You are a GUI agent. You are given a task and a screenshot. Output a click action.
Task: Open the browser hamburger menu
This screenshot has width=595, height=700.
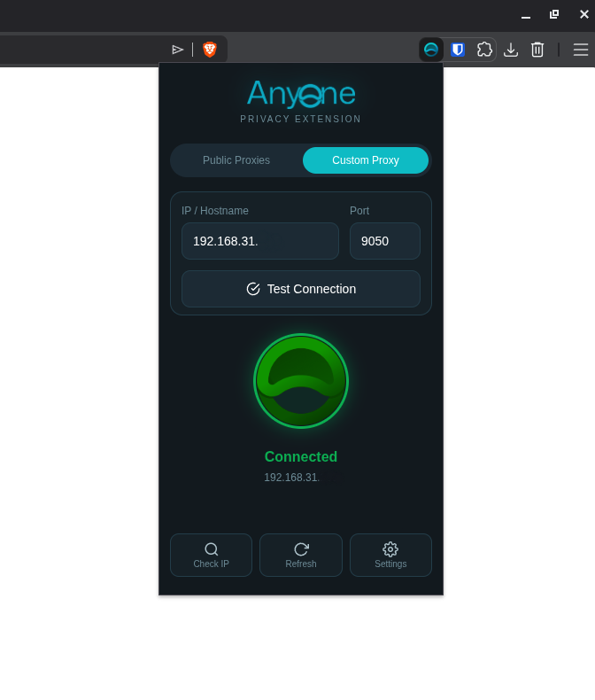(581, 50)
